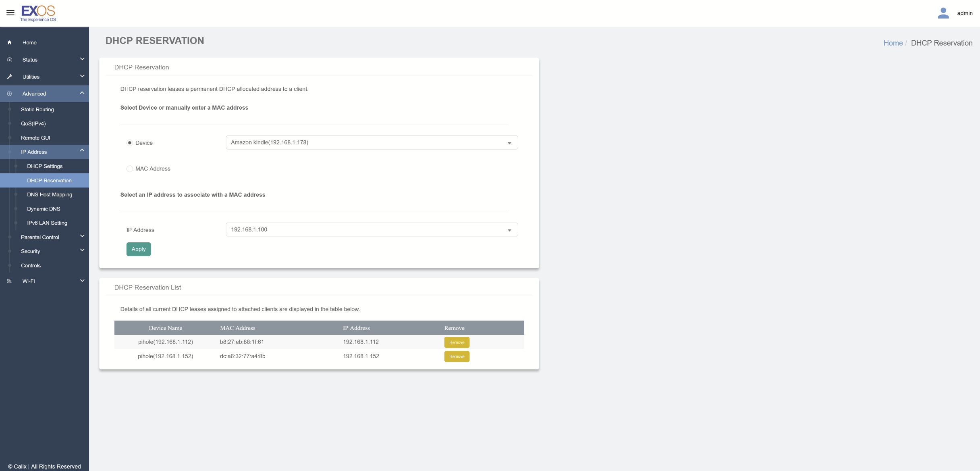Expand the Wi-Fi menu chevron
This screenshot has width=980, height=471.
82,281
